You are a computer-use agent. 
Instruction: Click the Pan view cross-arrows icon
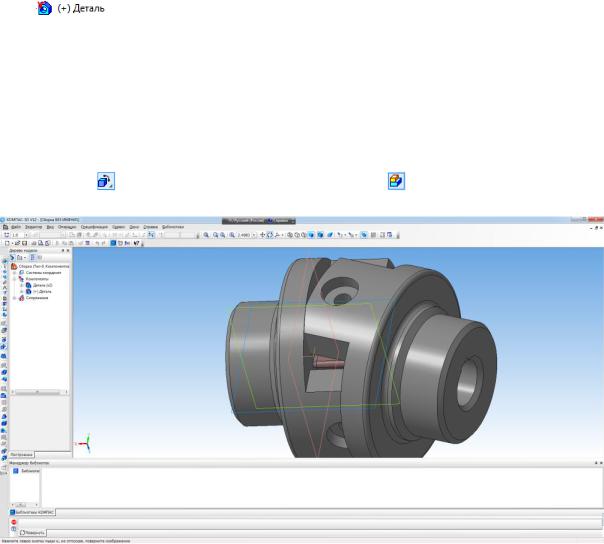click(263, 237)
